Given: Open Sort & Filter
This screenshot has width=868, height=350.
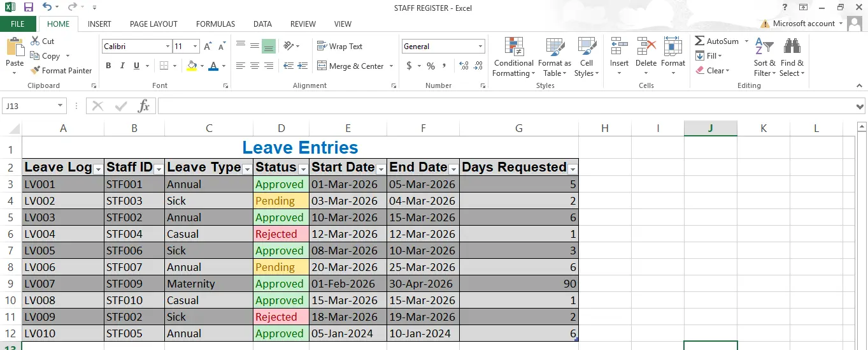Looking at the screenshot, I should click(764, 57).
